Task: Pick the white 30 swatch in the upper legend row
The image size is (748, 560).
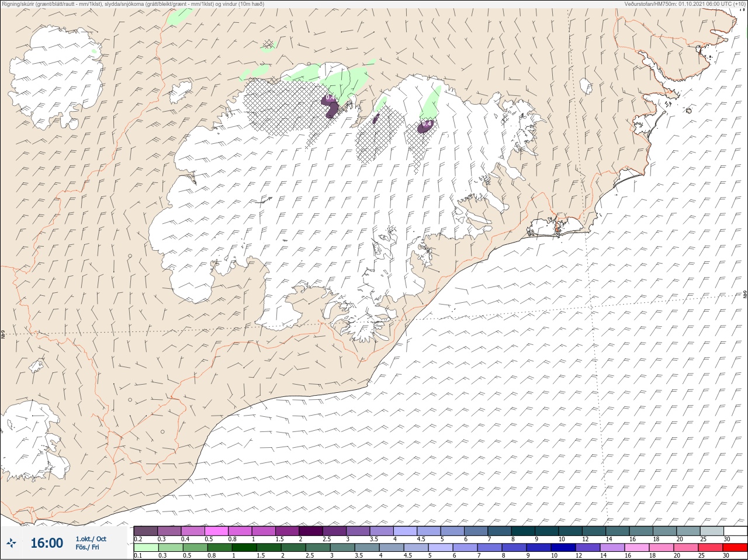Action: 735,531
